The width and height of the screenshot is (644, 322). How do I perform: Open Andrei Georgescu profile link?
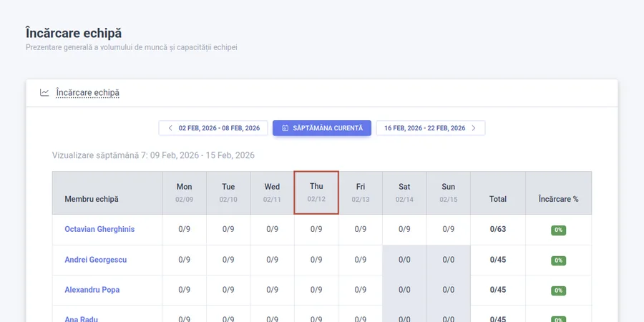(x=96, y=260)
